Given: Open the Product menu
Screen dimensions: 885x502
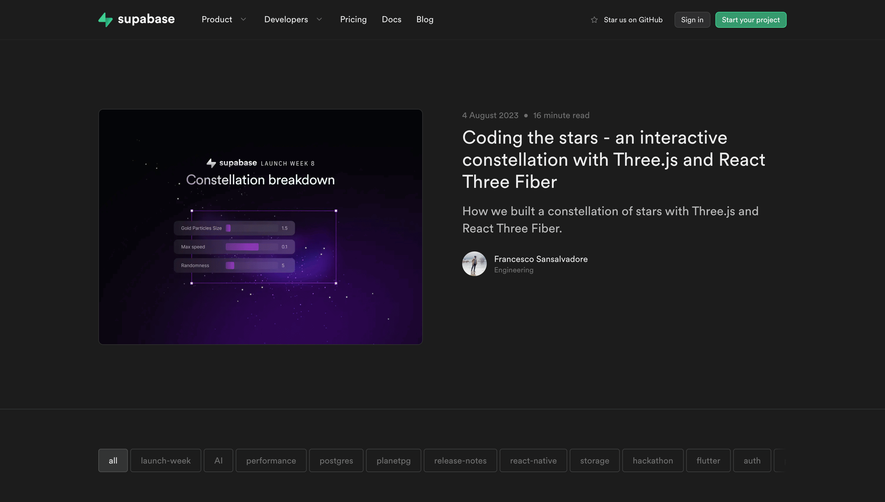Looking at the screenshot, I should point(217,19).
